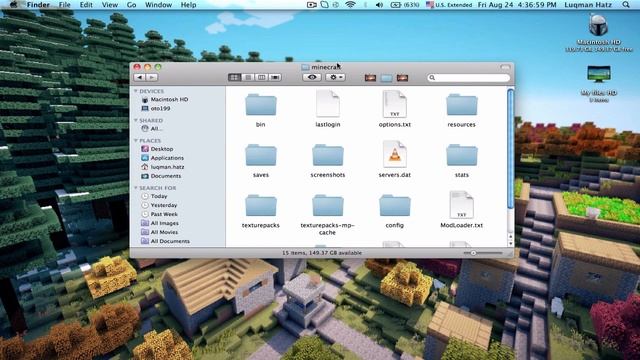Open the U.S. Extended input menu
The width and height of the screenshot is (640, 360).
pos(449,5)
